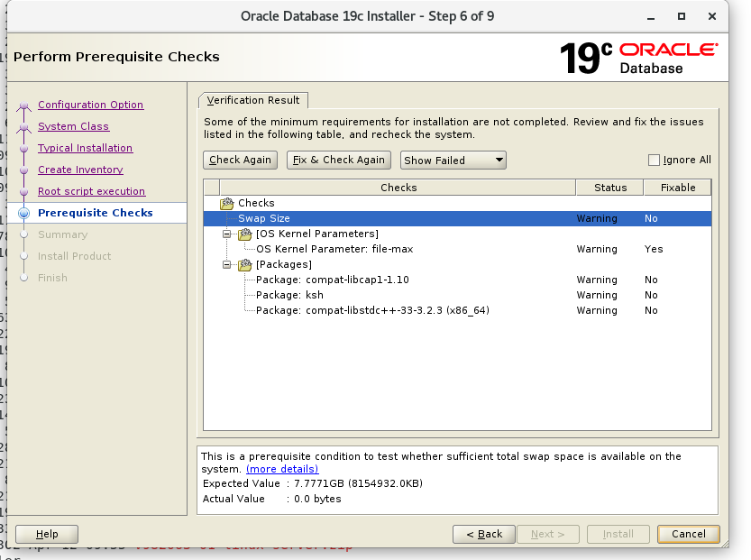Click the current Prerequisite Checks step label
This screenshot has height=560, width=751.
point(96,213)
